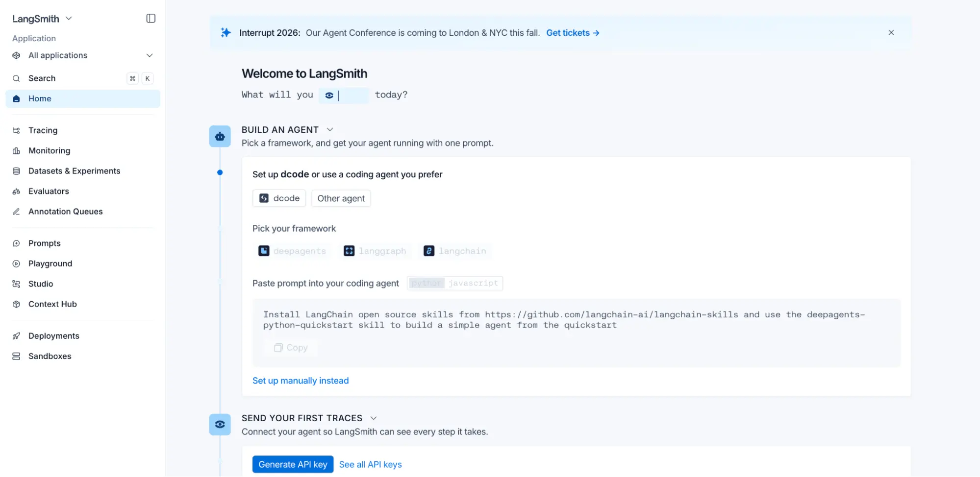Choose the deepagents framework
Viewport: 980px width, 477px height.
point(292,251)
